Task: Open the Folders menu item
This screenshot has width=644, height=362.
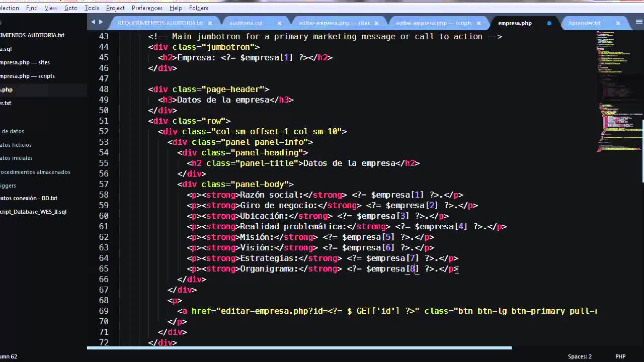Action: click(199, 8)
